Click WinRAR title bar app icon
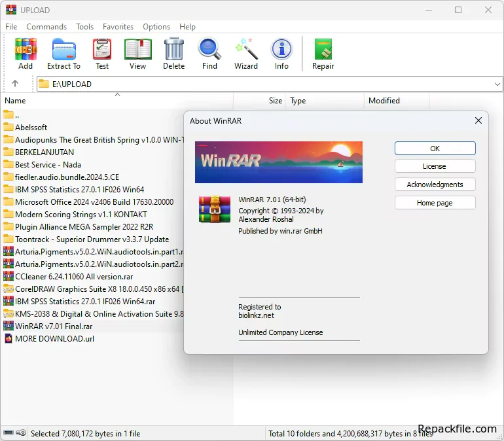The image size is (504, 441). [11, 10]
